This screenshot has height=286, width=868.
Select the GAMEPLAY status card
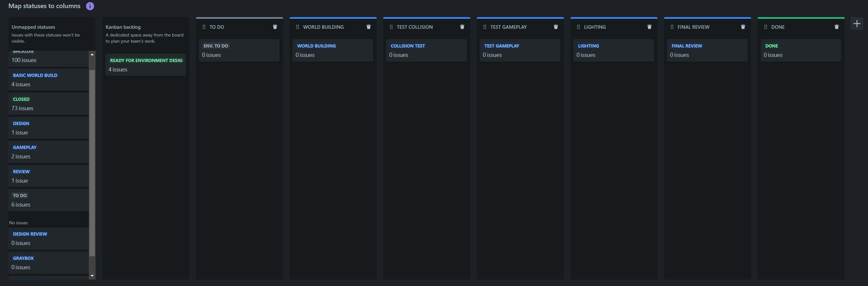tap(48, 152)
